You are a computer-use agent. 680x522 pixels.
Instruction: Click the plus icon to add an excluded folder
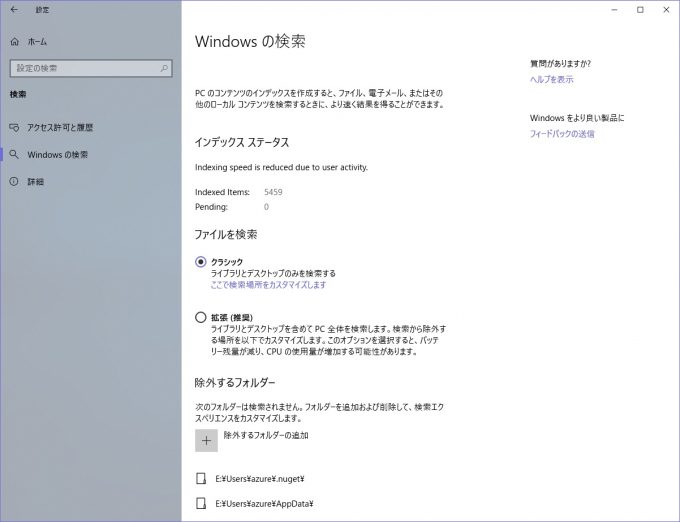point(206,440)
